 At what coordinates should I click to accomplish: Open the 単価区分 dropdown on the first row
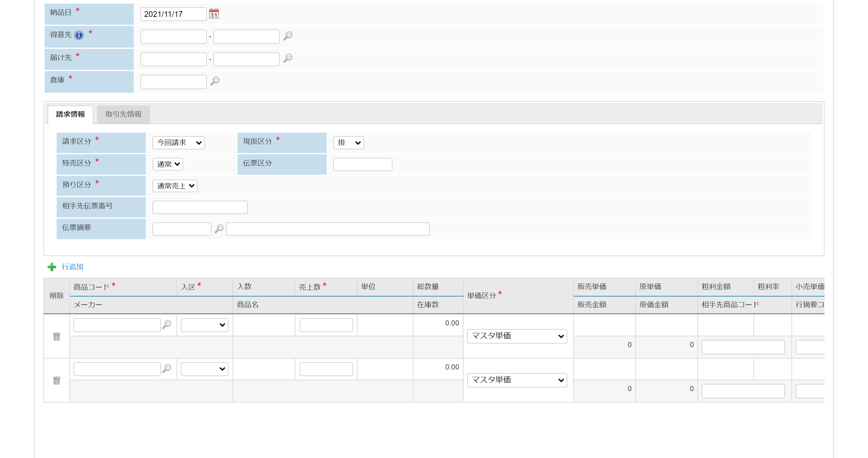(517, 336)
